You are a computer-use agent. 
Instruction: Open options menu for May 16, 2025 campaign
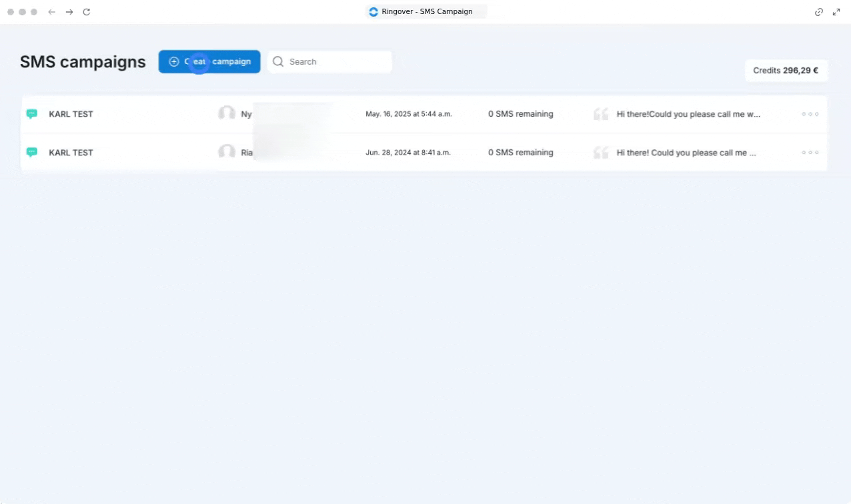[x=810, y=114]
